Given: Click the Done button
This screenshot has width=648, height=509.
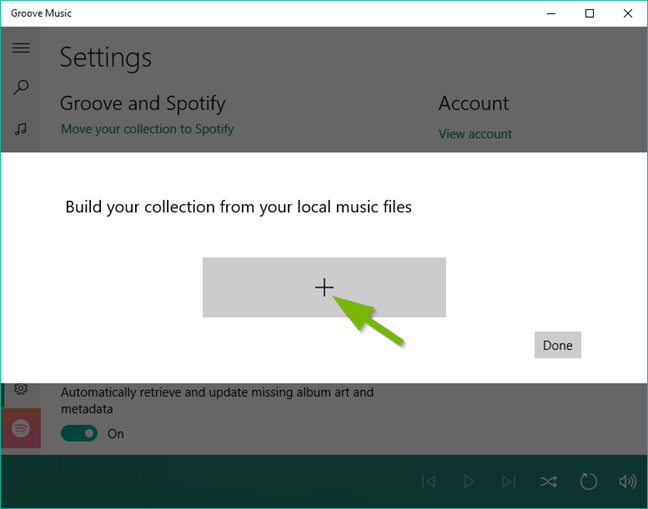Looking at the screenshot, I should coord(557,345).
